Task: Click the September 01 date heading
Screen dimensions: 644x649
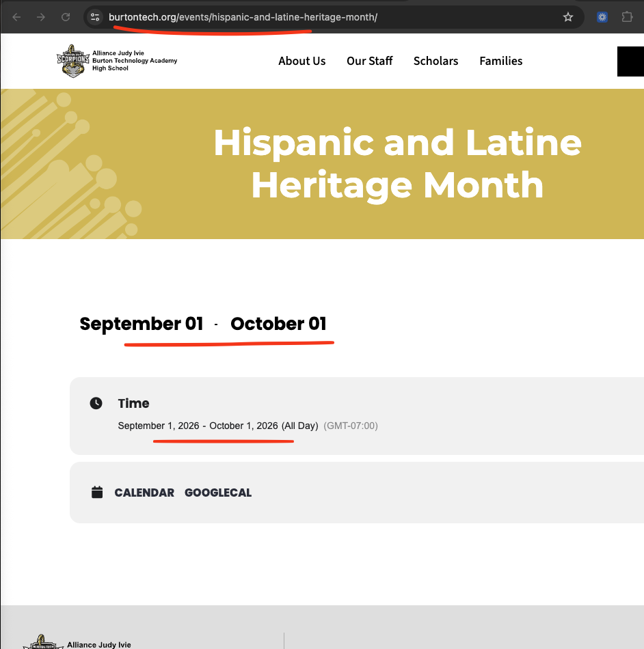Action: click(142, 324)
